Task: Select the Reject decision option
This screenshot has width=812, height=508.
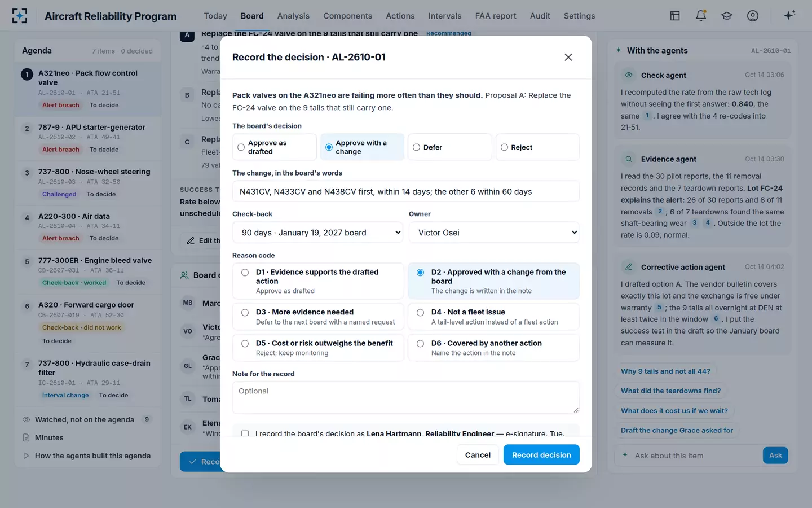Action: [537, 147]
